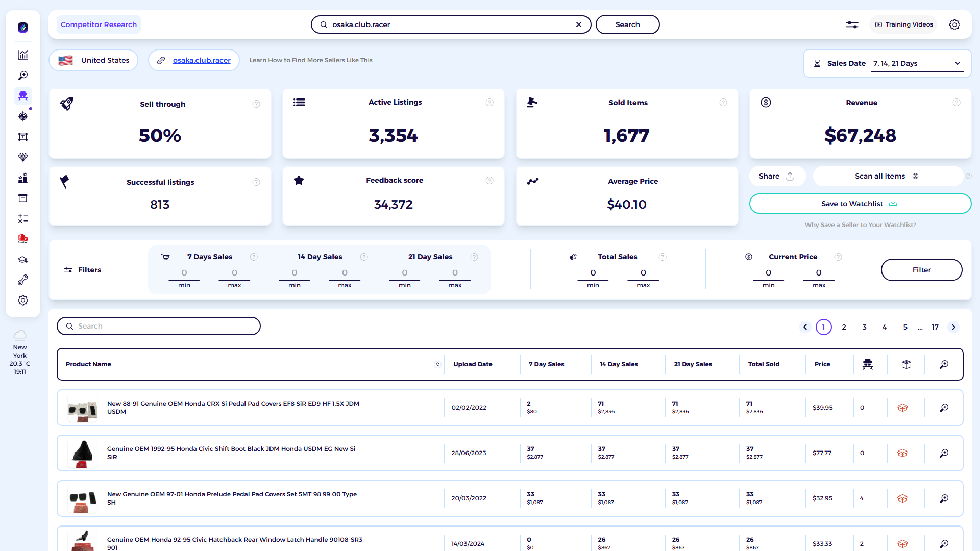The image size is (980, 551).
Task: Click the Filter button
Action: coord(921,270)
